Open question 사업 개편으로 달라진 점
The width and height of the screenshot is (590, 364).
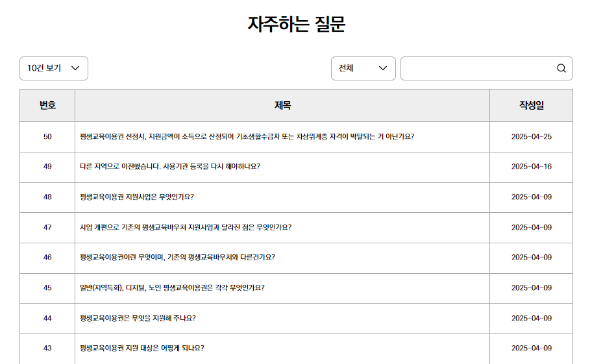point(186,228)
